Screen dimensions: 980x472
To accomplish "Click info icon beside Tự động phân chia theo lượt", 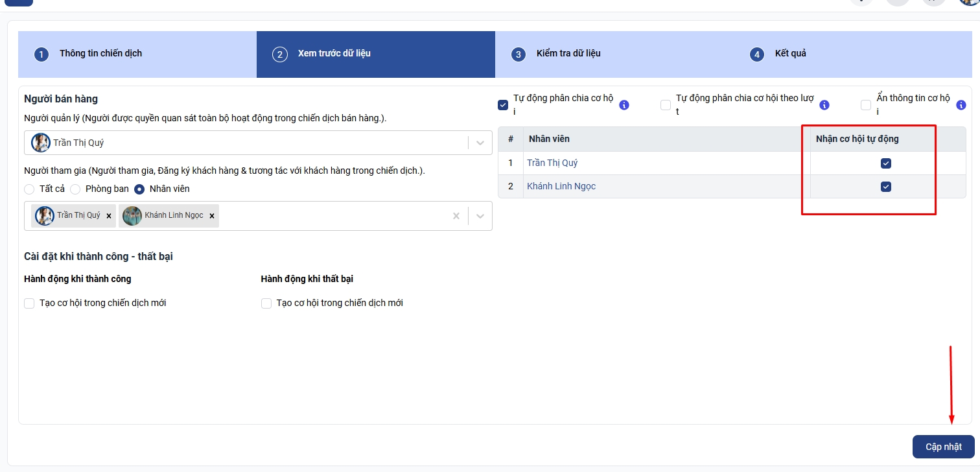I will (x=824, y=105).
